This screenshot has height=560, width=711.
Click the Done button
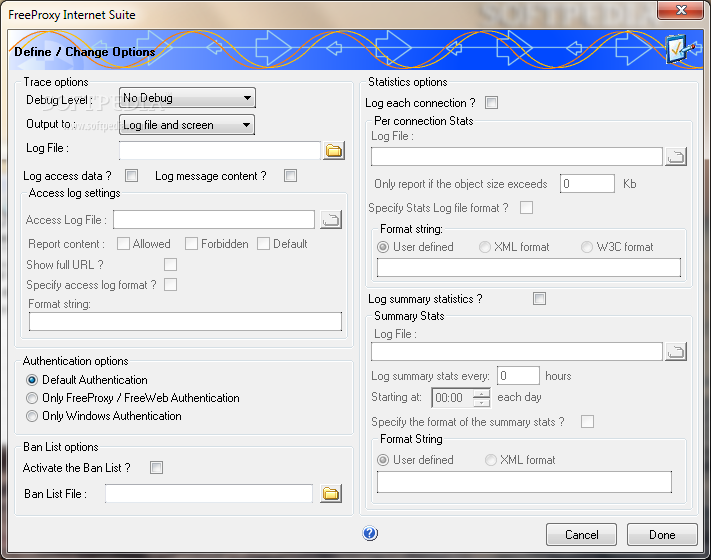pos(662,535)
